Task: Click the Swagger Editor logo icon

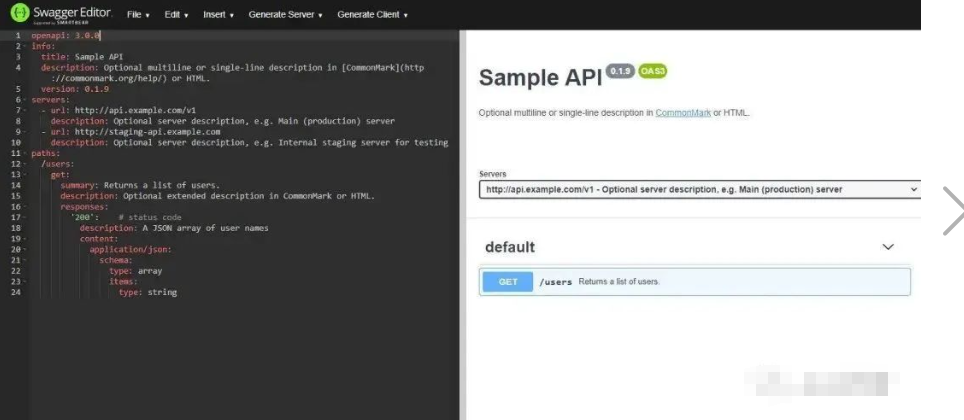Action: [x=20, y=14]
